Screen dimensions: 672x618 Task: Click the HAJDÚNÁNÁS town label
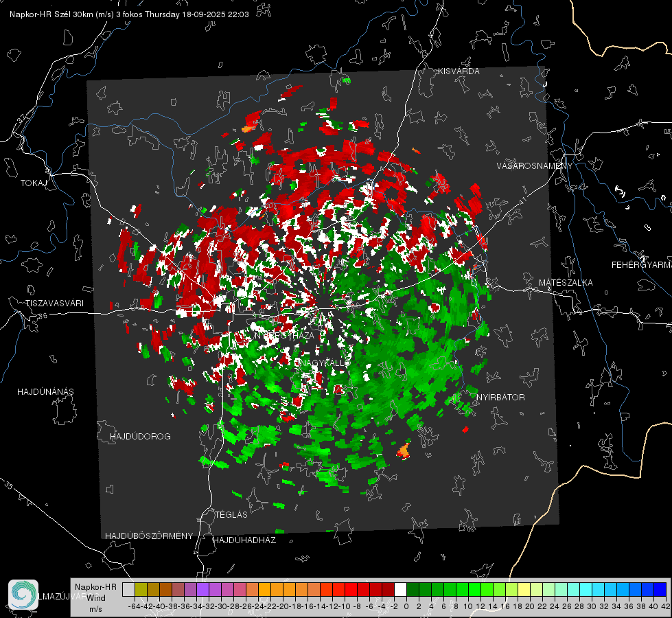[x=45, y=392]
